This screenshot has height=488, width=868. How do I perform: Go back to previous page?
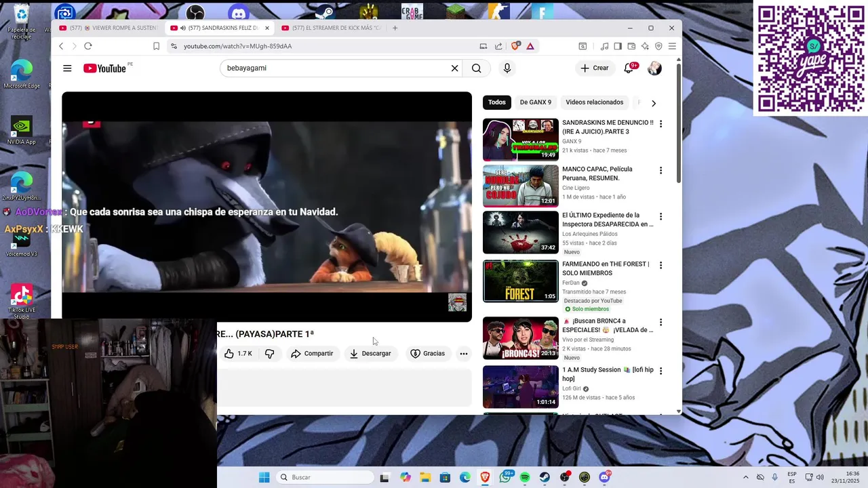61,46
